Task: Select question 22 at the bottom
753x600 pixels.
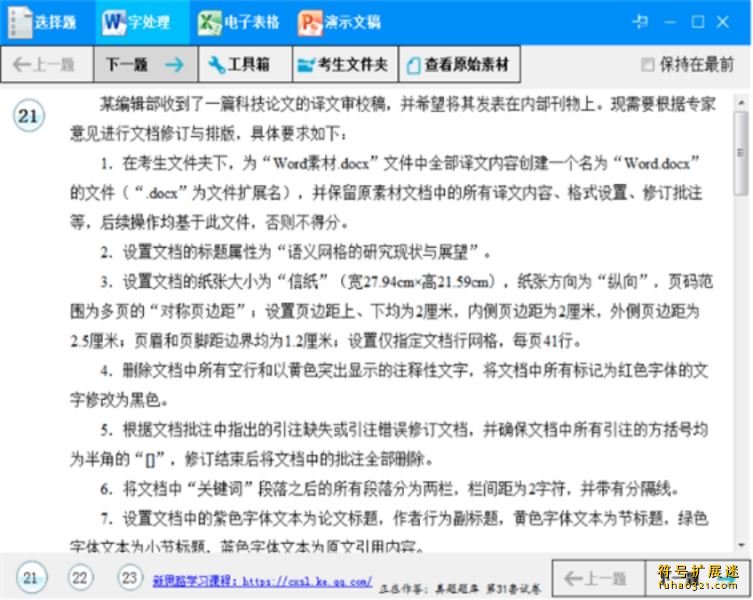Action: coord(80,577)
